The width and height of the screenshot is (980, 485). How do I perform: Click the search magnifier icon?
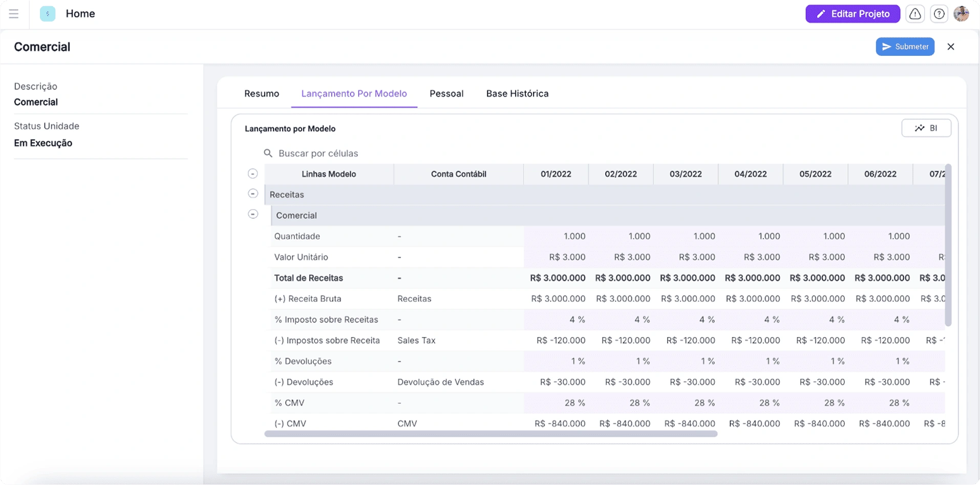click(x=268, y=153)
